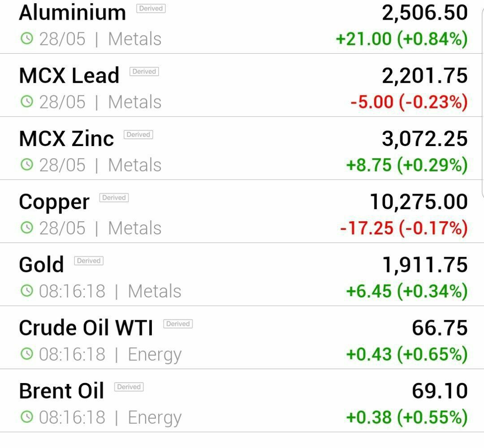Open the Brent Oil commodity name

click(61, 391)
